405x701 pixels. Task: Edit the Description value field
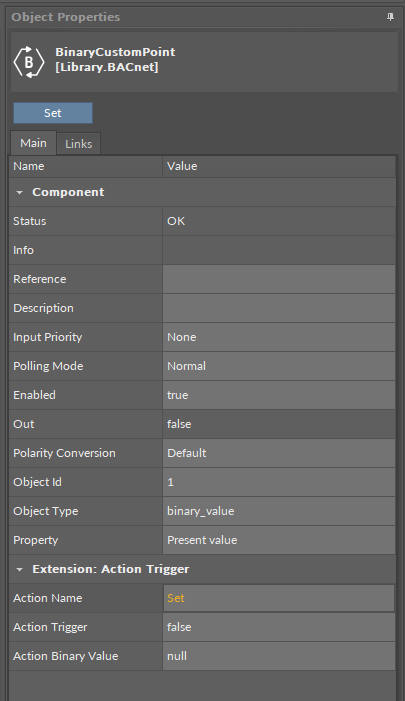tap(279, 308)
